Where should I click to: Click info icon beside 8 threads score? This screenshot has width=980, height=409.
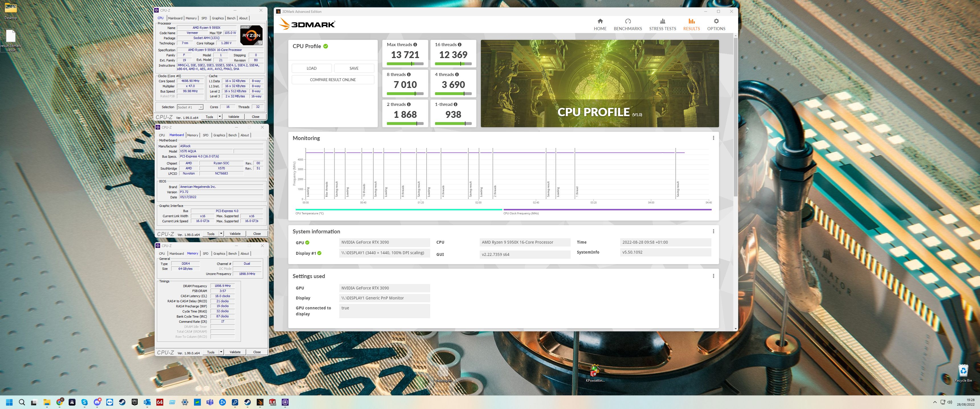(409, 75)
